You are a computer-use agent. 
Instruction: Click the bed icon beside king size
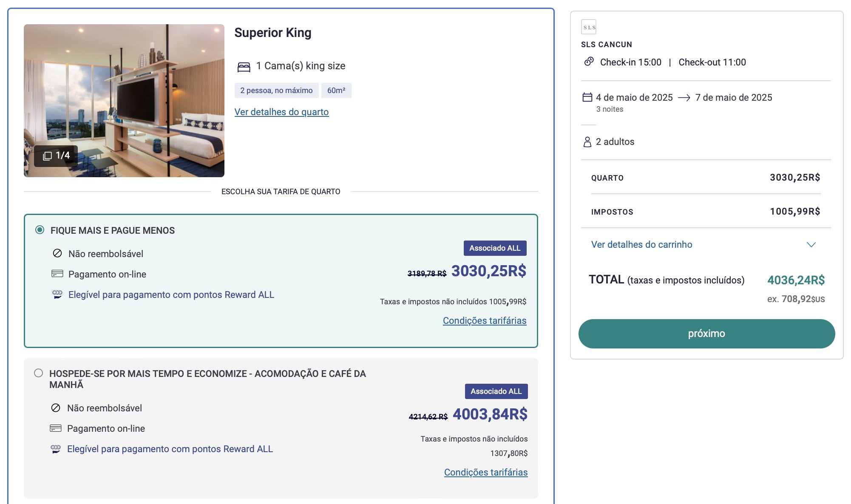coord(244,67)
